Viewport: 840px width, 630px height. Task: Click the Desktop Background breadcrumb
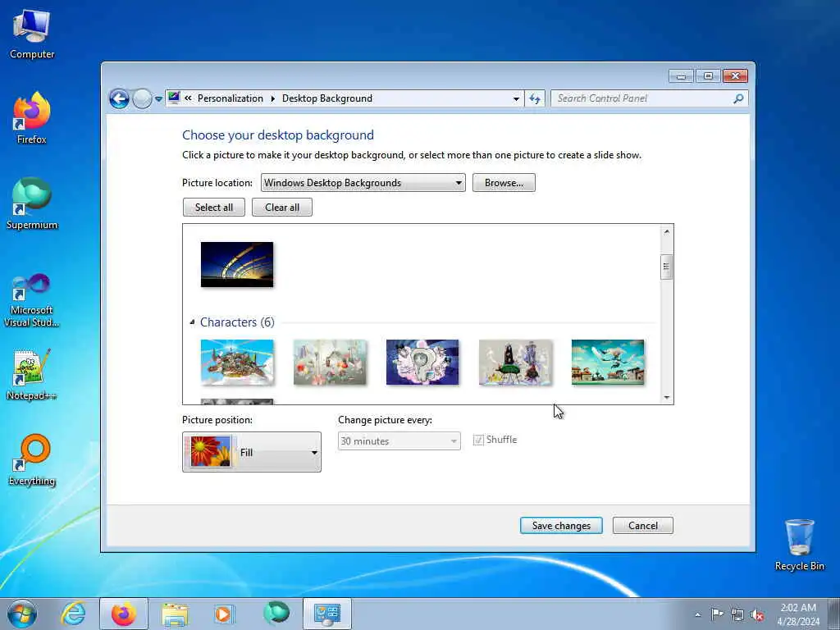pyautogui.click(x=327, y=98)
